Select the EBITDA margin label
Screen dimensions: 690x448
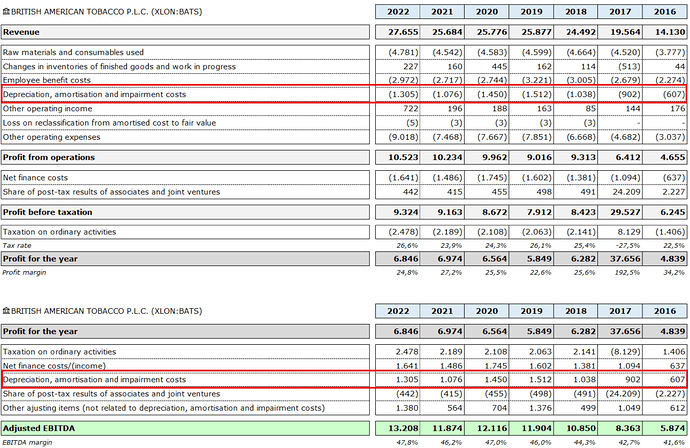point(27,442)
